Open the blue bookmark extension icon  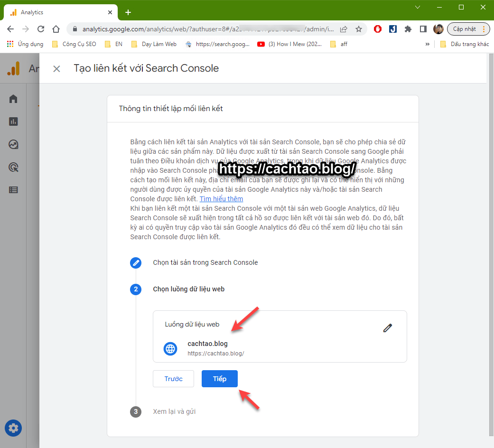click(393, 29)
